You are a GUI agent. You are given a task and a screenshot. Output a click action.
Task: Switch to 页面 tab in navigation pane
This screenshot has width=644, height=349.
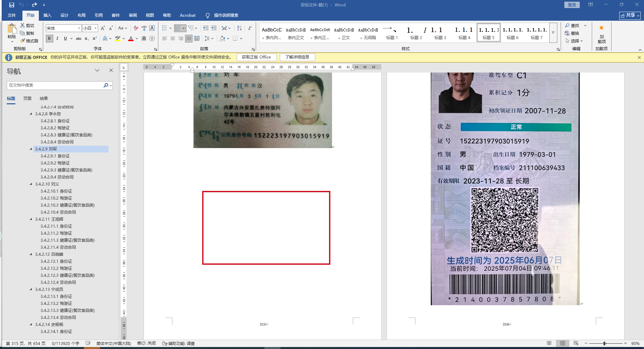point(27,99)
